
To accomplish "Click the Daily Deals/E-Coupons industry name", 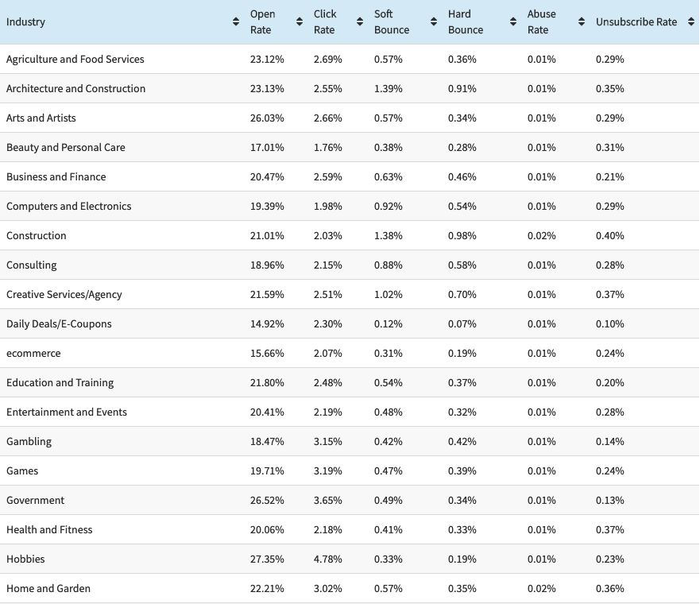I will click(x=59, y=324).
